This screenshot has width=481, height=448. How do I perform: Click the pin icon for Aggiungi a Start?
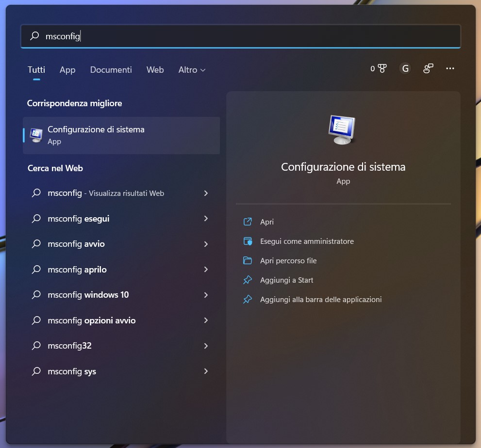[x=248, y=280]
